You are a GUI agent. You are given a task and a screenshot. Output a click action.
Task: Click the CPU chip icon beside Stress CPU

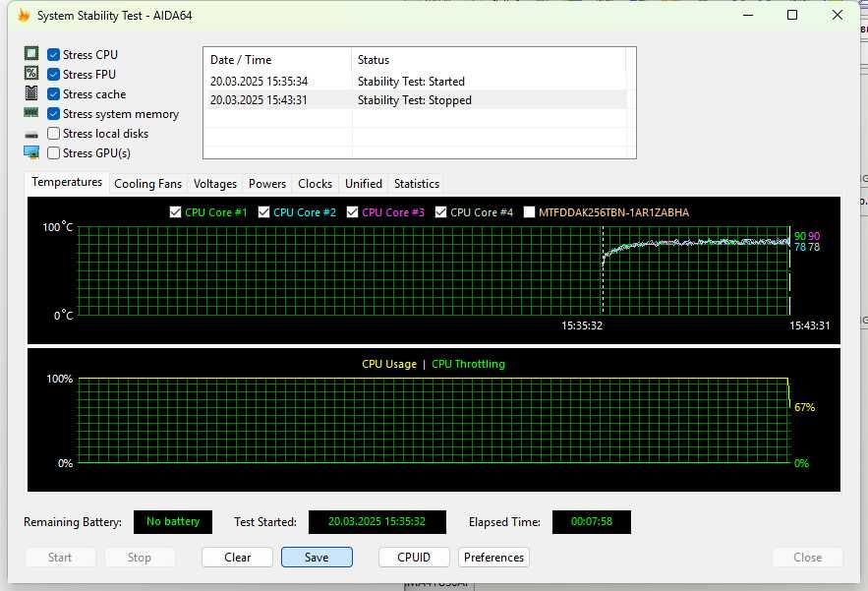pos(31,54)
